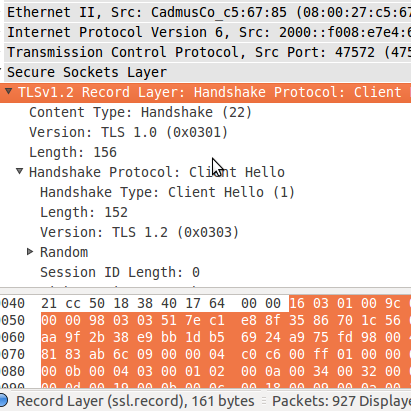Click hex byte 16 in row 0040
Viewport: 411px width, 411px height.
[x=297, y=303]
